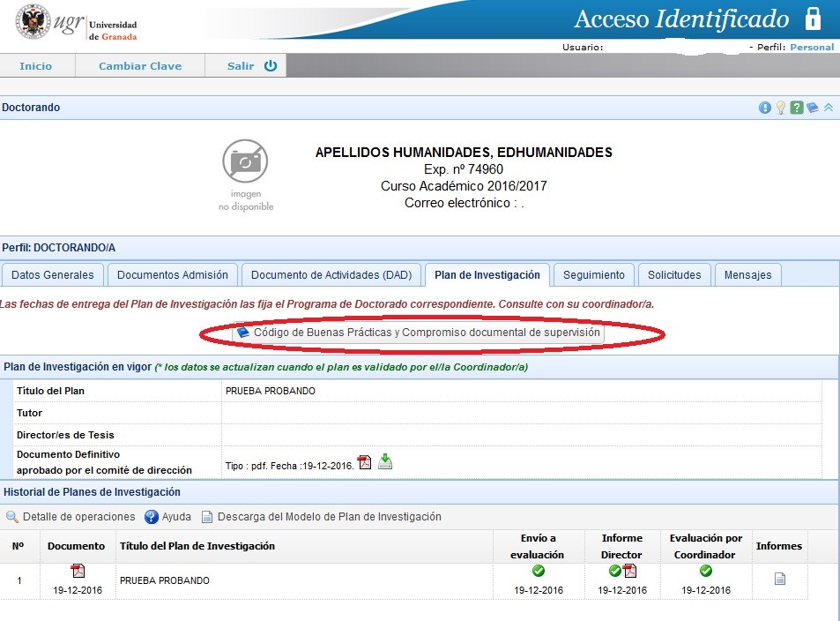Click the Evaluación por Coordinador green checkmark

coord(705,572)
